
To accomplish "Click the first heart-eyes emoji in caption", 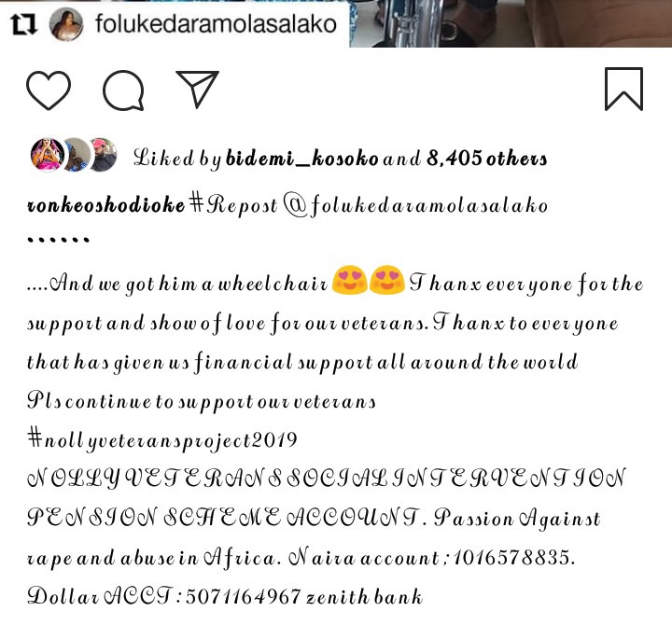I will (350, 280).
